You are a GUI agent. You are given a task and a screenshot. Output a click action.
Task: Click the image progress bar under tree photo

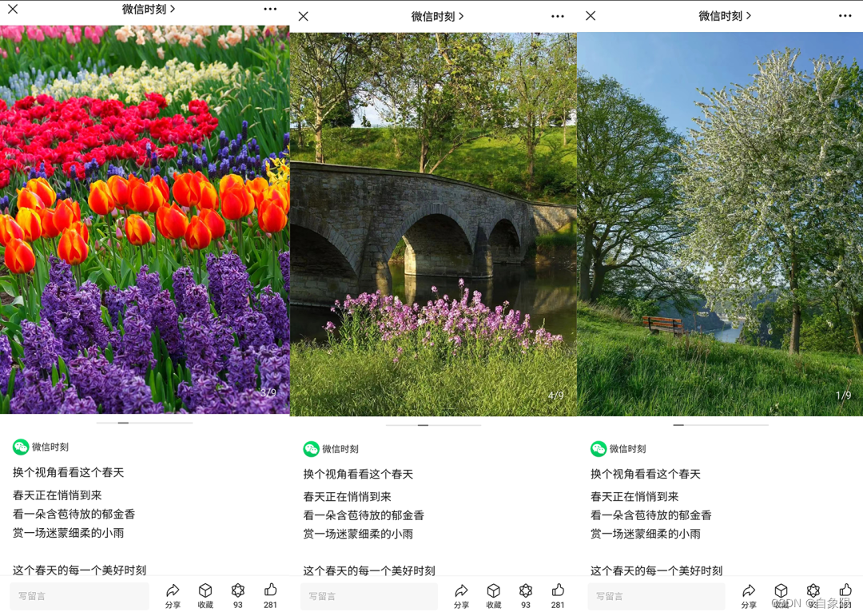coord(721,425)
